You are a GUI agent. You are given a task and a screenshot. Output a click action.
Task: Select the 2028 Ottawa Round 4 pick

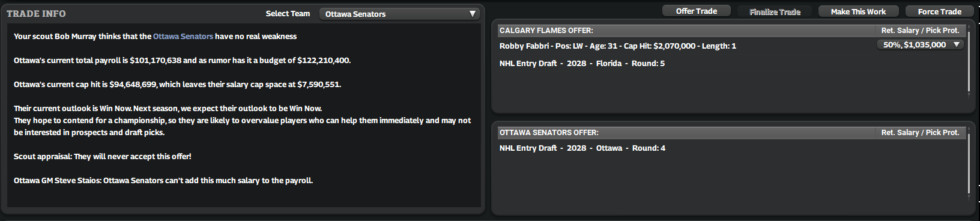pos(582,148)
